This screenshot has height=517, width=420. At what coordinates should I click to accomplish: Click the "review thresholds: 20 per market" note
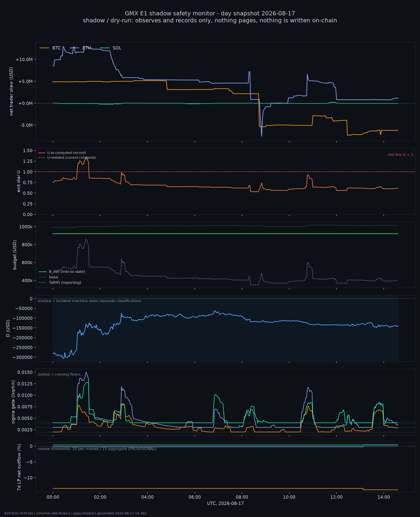(97, 449)
